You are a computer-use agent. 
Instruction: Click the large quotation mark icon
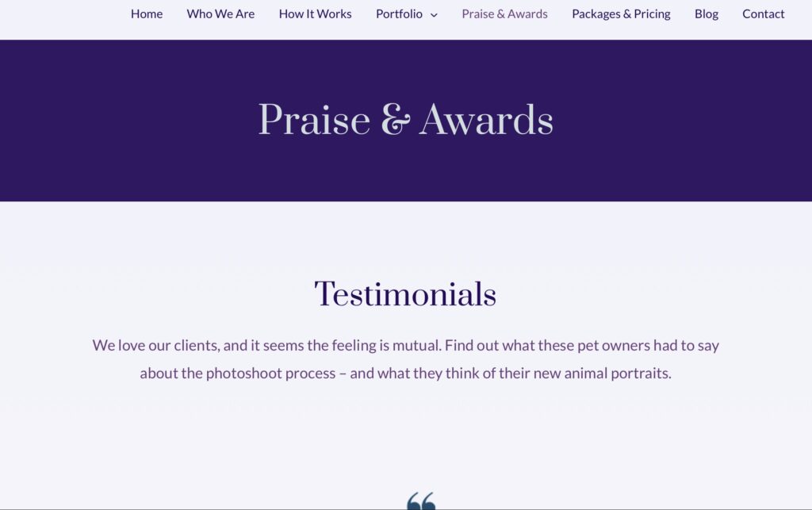tap(421, 501)
